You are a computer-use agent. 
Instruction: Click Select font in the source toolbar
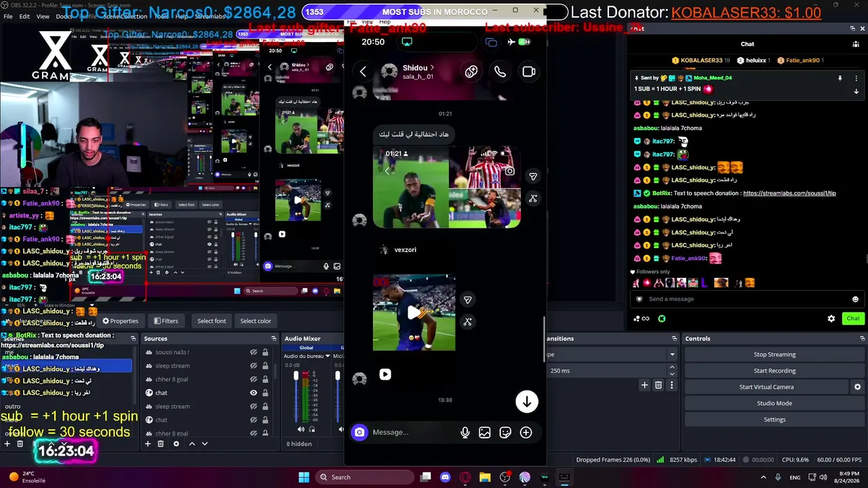coord(212,321)
